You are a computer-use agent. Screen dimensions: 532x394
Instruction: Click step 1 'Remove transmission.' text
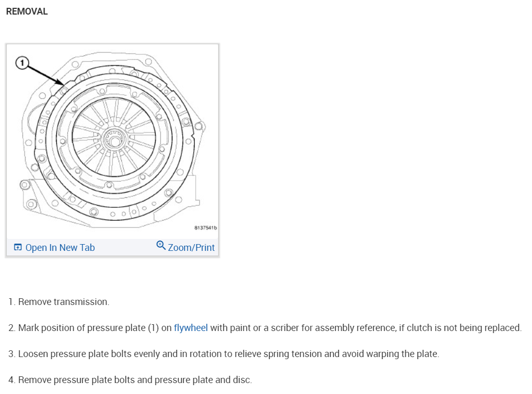[64, 302]
